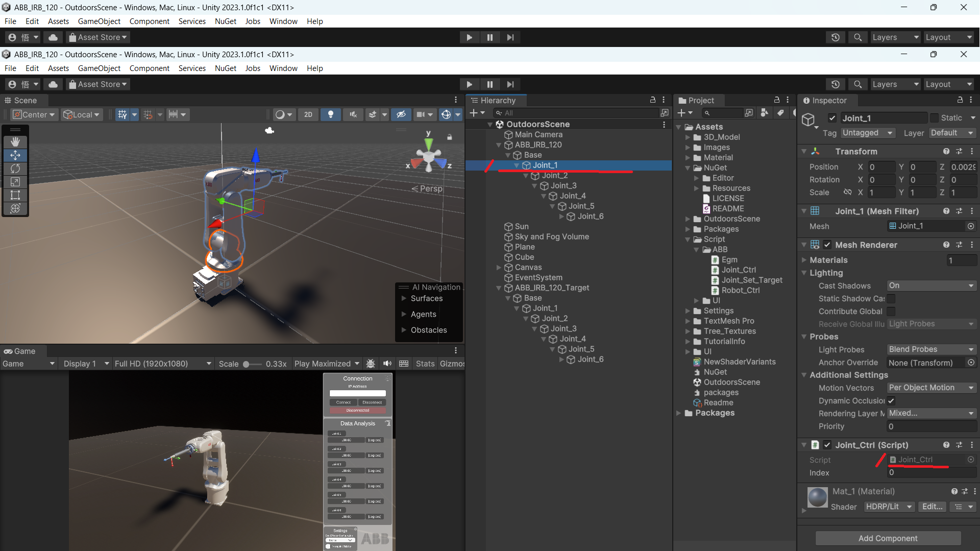Screen dimensions: 980x551
Task: Select the Transform tool in Scene toolbar
Action: [x=15, y=208]
